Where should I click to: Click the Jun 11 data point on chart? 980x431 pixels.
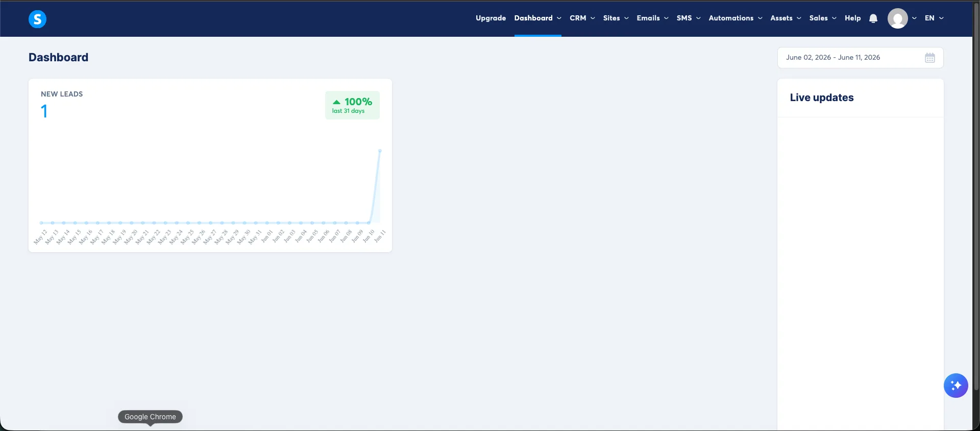point(380,151)
